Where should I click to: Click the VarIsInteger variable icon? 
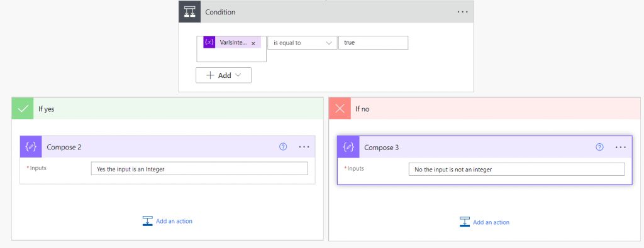(209, 43)
